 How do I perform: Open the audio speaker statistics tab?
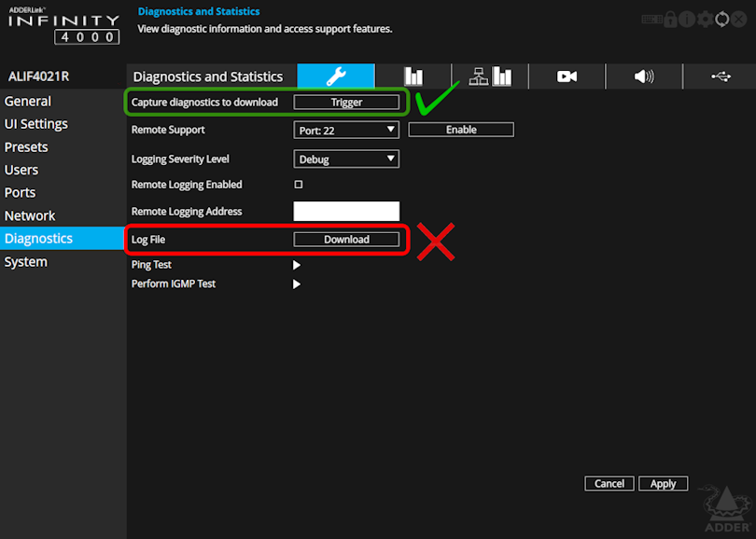644,76
